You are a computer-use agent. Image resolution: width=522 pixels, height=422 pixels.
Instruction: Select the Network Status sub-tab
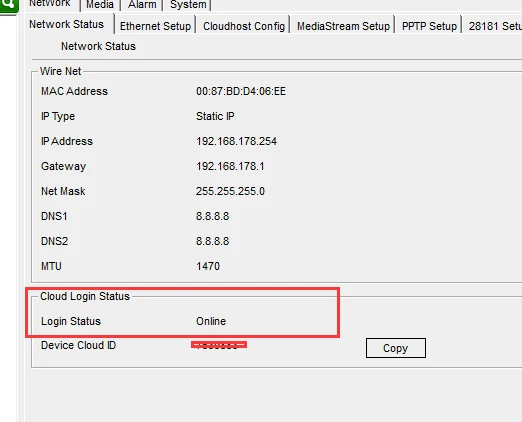click(x=67, y=24)
